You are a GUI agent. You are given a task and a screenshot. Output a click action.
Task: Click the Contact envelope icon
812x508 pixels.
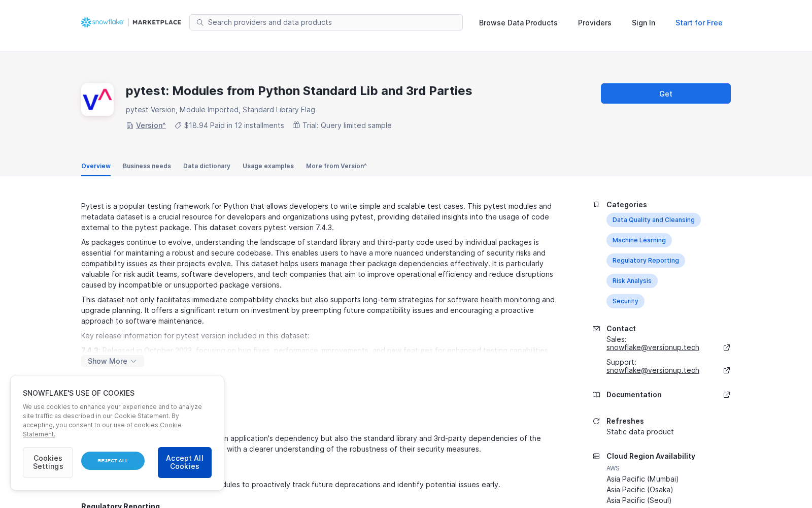[596, 329]
